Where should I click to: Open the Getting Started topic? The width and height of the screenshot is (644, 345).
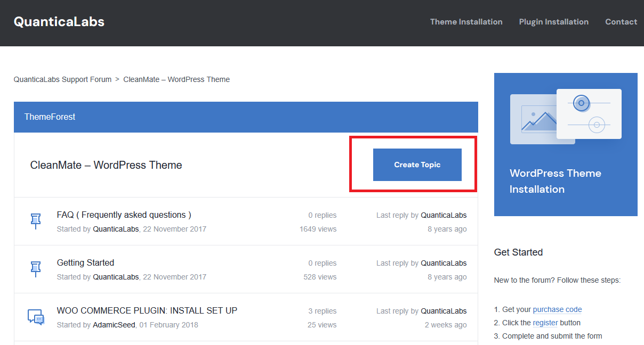click(x=85, y=263)
